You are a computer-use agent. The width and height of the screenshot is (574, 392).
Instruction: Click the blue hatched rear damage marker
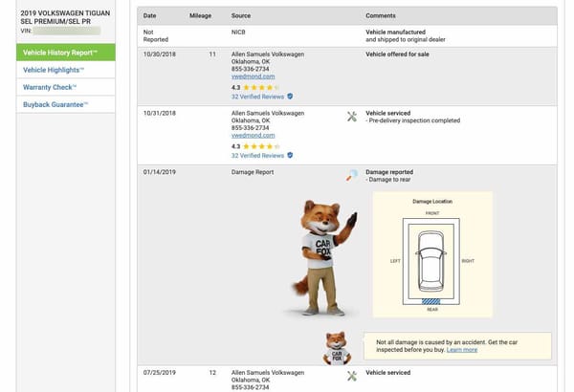(430, 301)
